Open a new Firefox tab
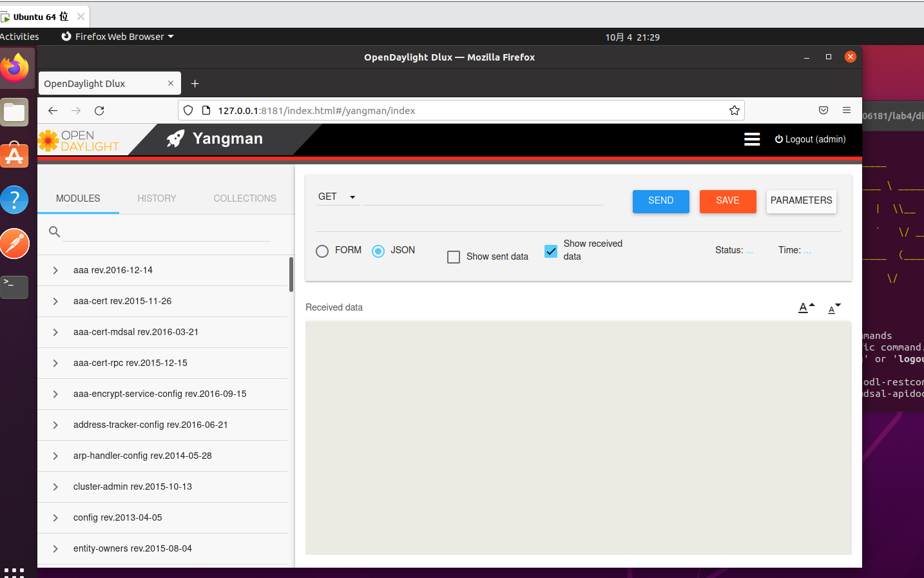This screenshot has width=924, height=578. (x=195, y=84)
